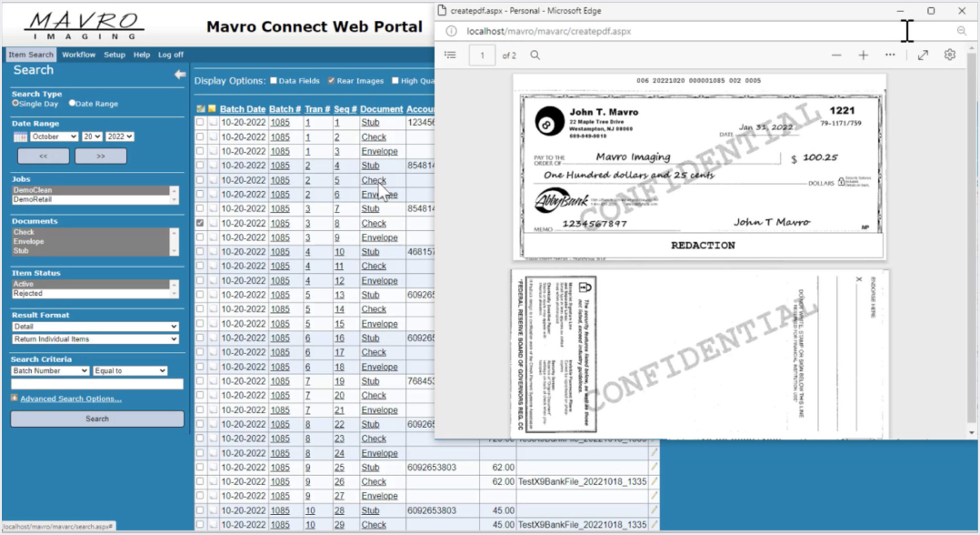This screenshot has width=980, height=535.
Task: Open the Result Format Detail dropdown
Action: click(95, 327)
